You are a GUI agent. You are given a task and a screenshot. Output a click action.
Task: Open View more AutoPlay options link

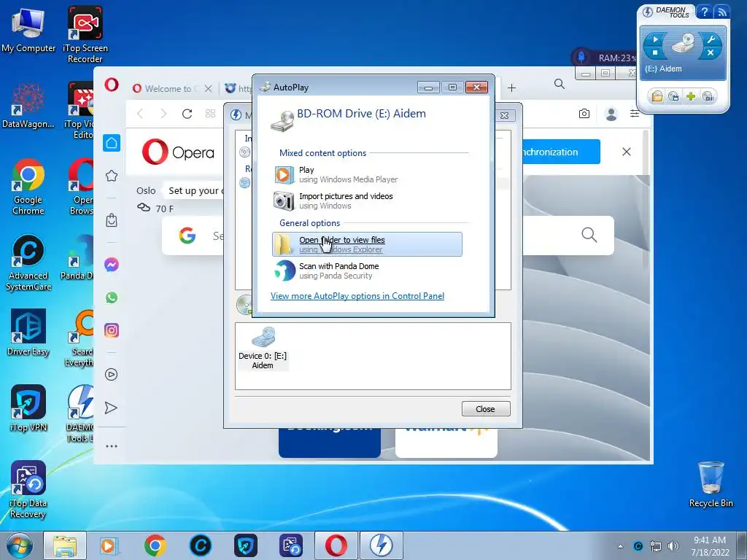point(357,296)
